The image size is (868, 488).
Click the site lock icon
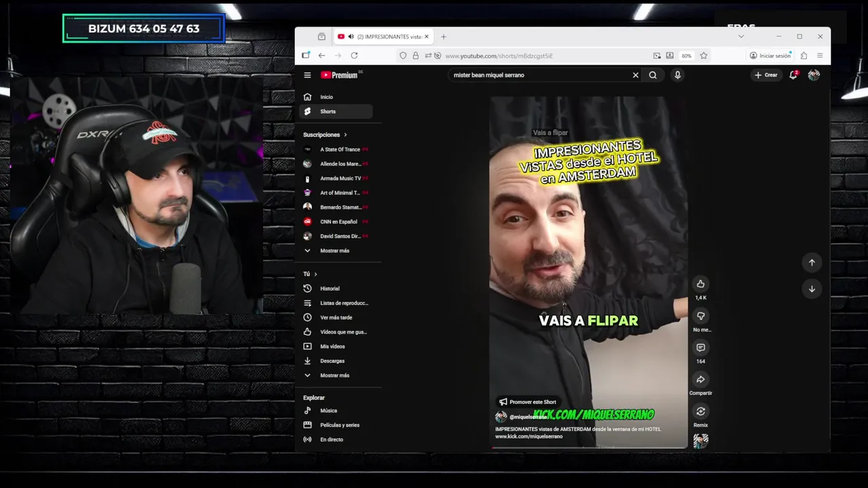[416, 56]
